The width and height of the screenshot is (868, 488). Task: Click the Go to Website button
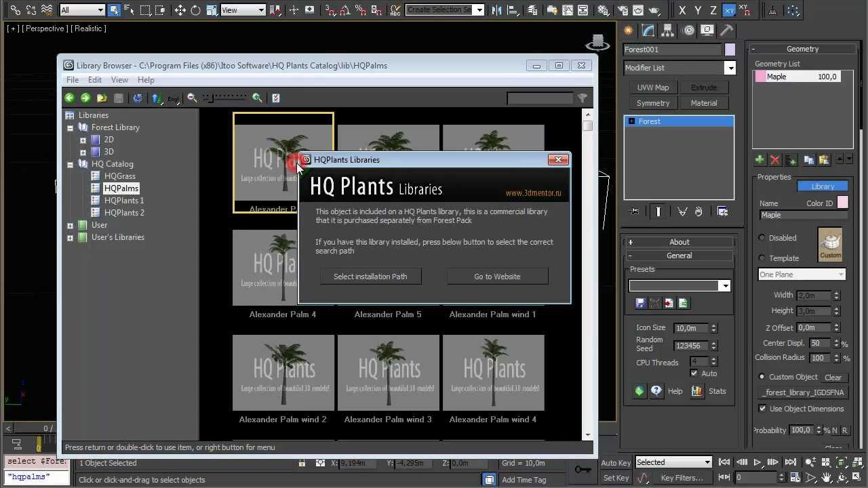pyautogui.click(x=497, y=277)
